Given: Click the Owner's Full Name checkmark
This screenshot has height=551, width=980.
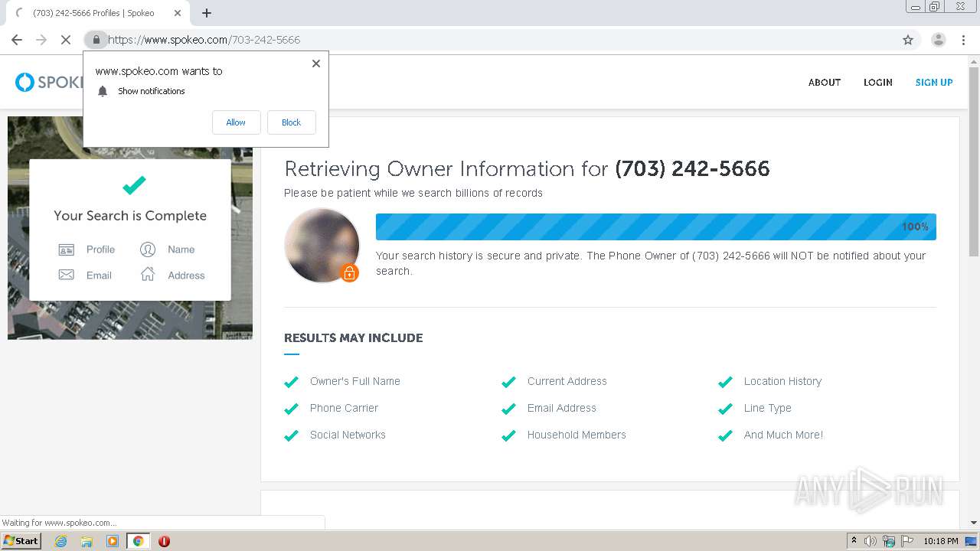Looking at the screenshot, I should (x=291, y=382).
